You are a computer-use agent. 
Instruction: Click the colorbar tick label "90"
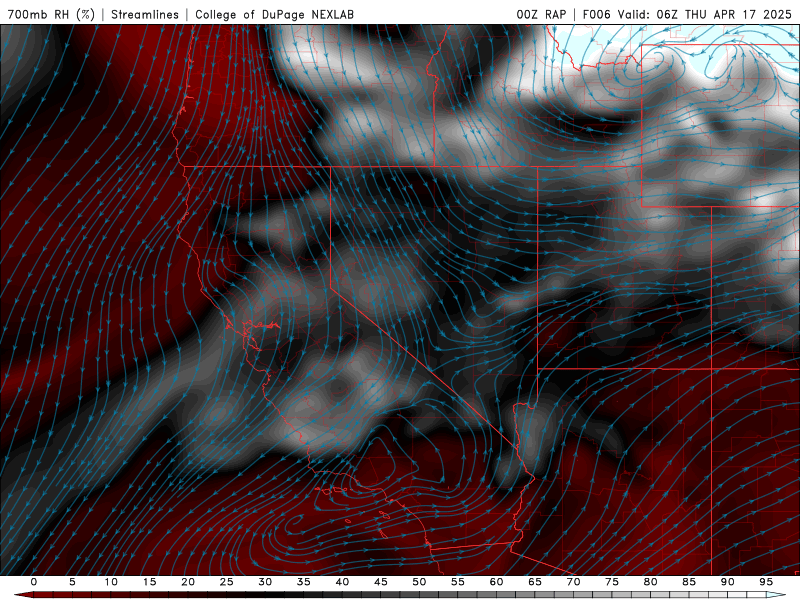click(727, 582)
